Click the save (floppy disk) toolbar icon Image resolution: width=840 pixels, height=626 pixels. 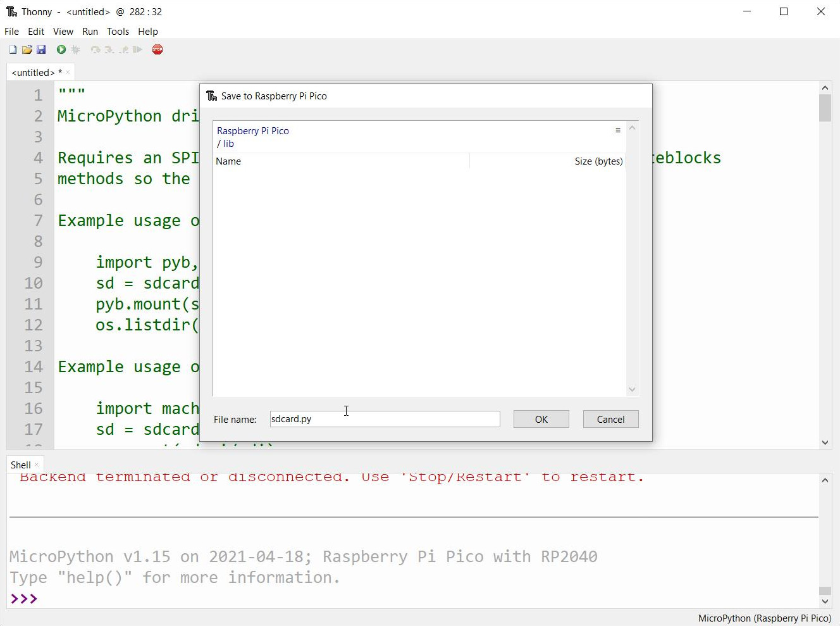(x=42, y=49)
